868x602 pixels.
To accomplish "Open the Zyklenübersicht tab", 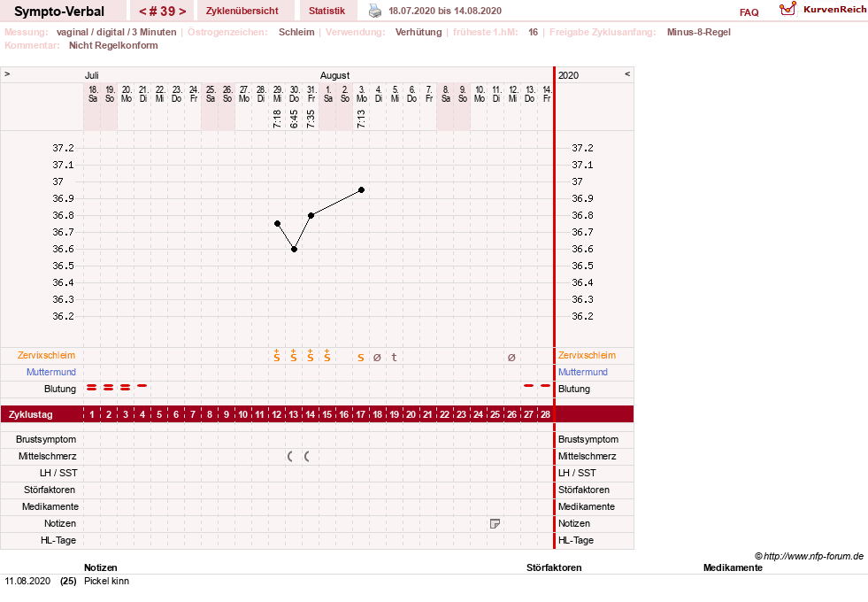I will (x=242, y=11).
